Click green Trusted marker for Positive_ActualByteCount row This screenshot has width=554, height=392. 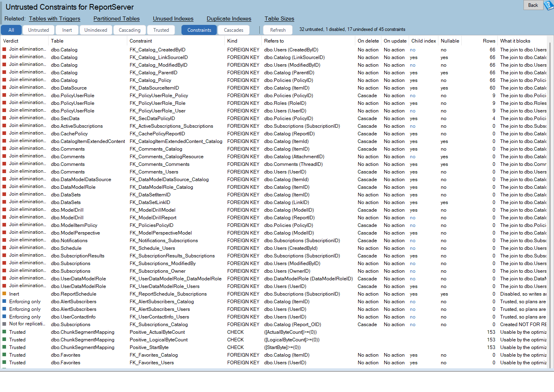[4, 332]
